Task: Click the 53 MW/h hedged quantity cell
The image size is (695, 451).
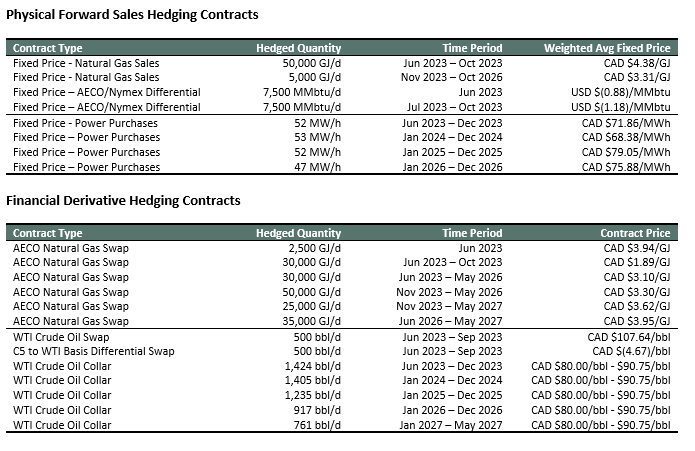Action: pos(317,137)
